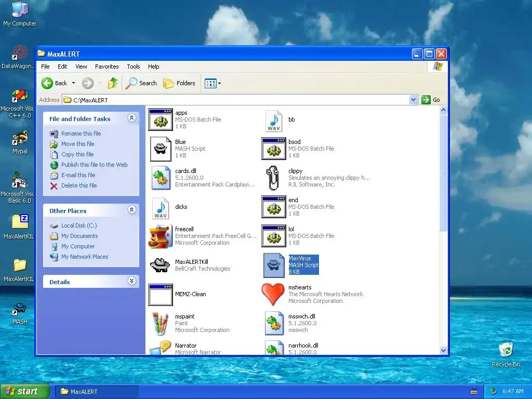
Task: Click the Back button
Action: 54,83
